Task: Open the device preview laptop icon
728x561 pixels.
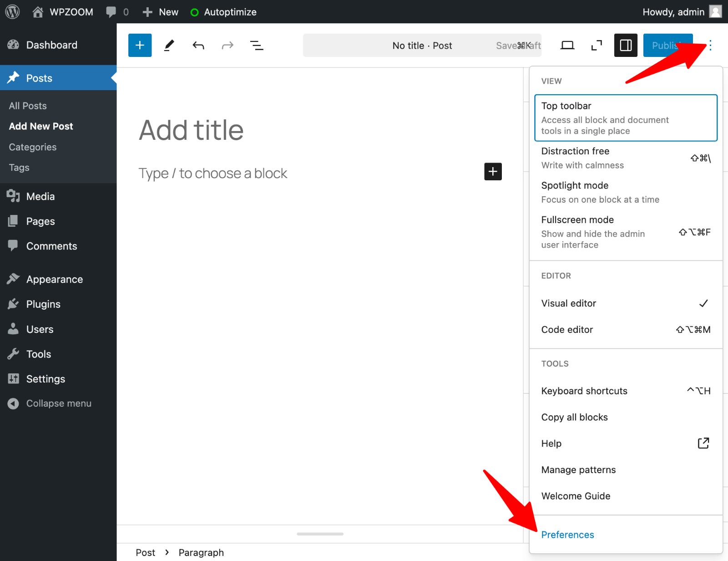Action: point(567,45)
